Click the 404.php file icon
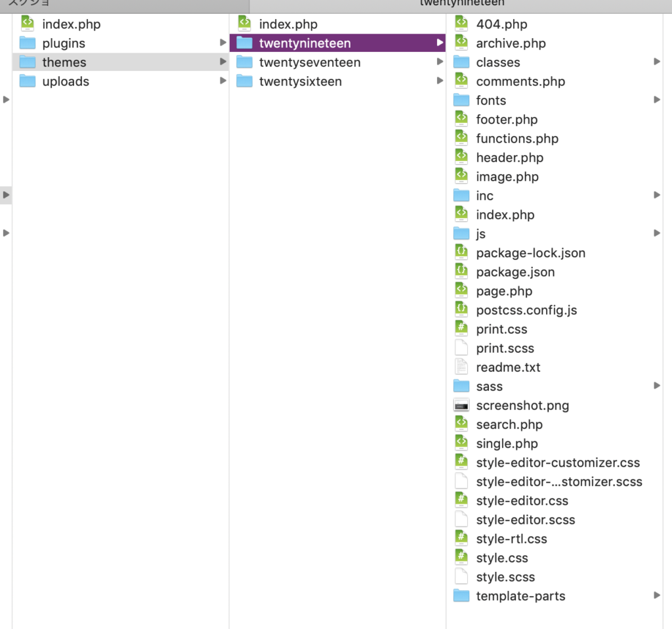Viewport: 672px width, 629px height. tap(461, 24)
